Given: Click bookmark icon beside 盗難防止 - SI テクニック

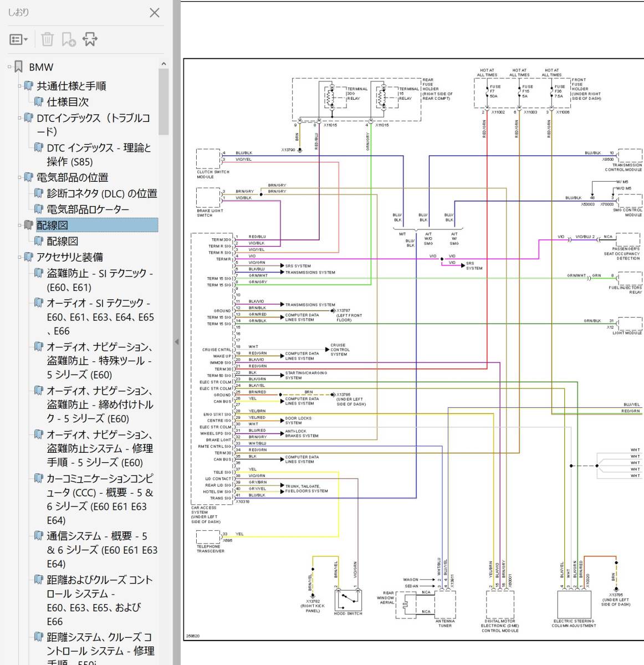Looking at the screenshot, I should (38, 273).
